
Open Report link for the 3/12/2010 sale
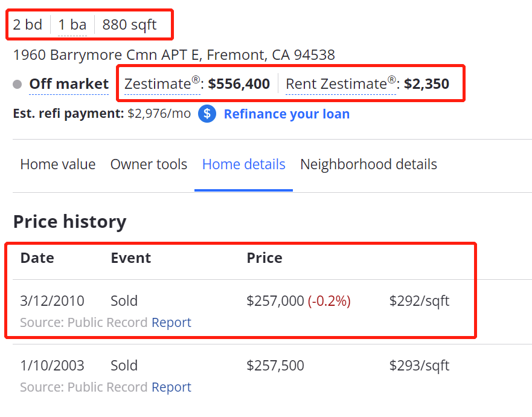click(x=171, y=323)
